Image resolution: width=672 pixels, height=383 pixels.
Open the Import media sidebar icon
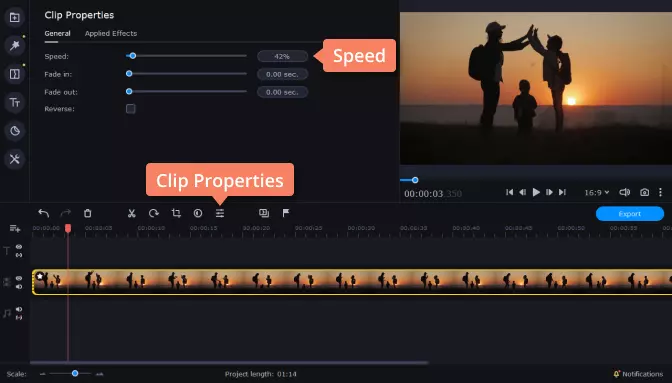coord(15,18)
